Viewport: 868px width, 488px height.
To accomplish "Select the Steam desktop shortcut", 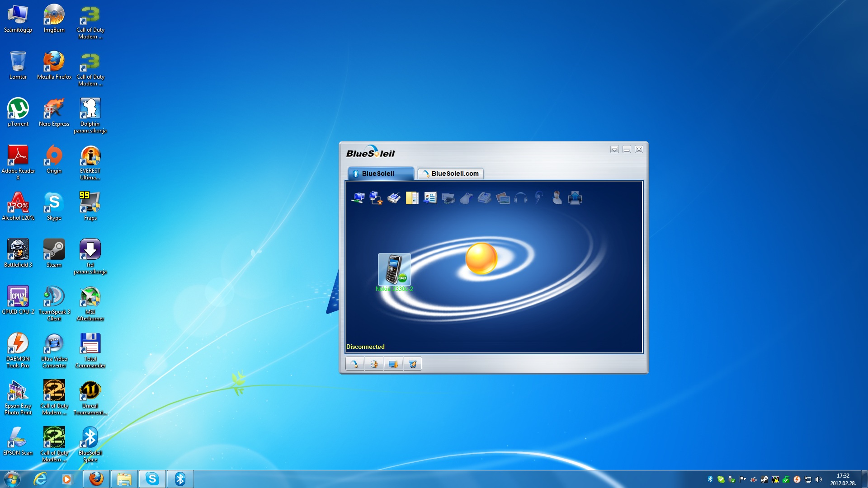I will [54, 254].
